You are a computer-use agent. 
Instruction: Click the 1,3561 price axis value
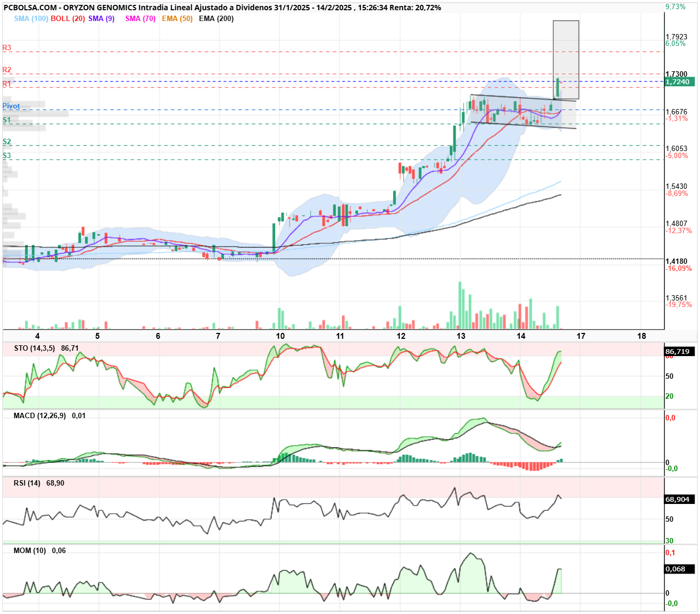(x=676, y=298)
